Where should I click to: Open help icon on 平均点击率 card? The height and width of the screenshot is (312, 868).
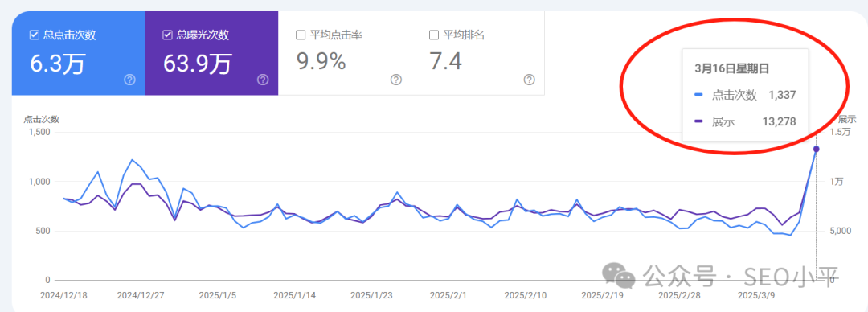(395, 80)
